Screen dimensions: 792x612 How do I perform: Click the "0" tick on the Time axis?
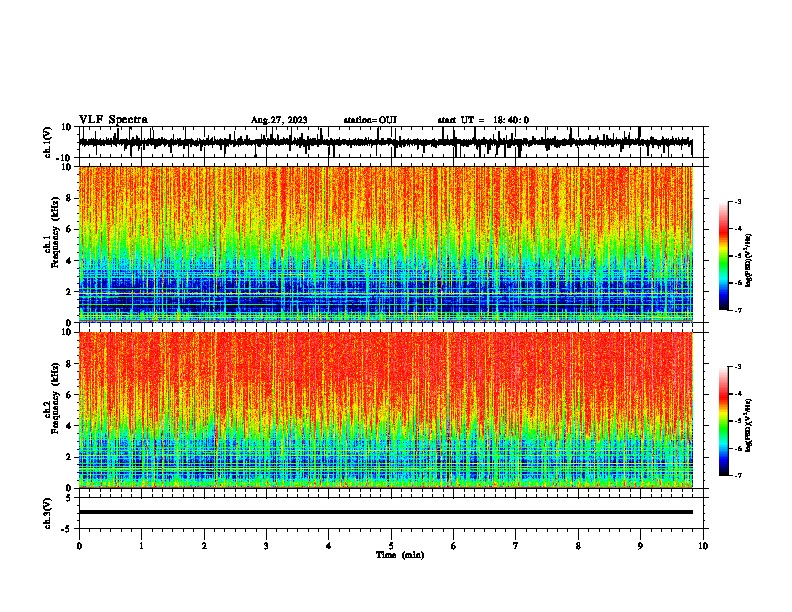79,546
